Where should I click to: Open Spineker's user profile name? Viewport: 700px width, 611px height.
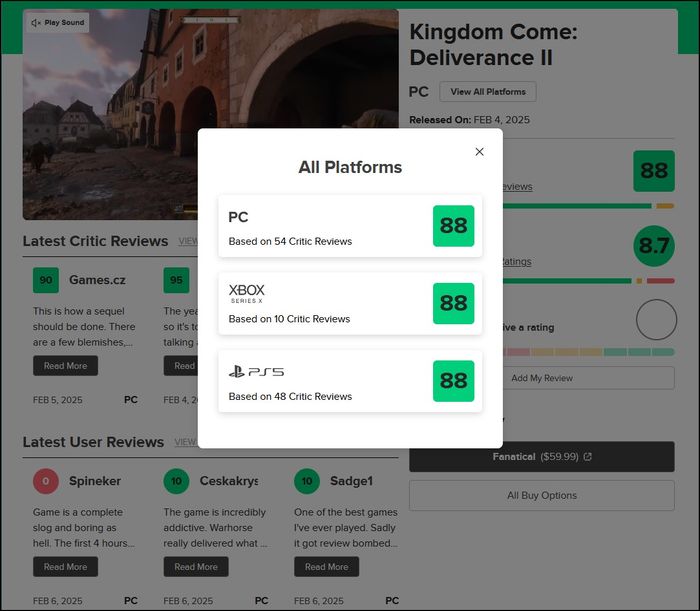[x=95, y=481]
